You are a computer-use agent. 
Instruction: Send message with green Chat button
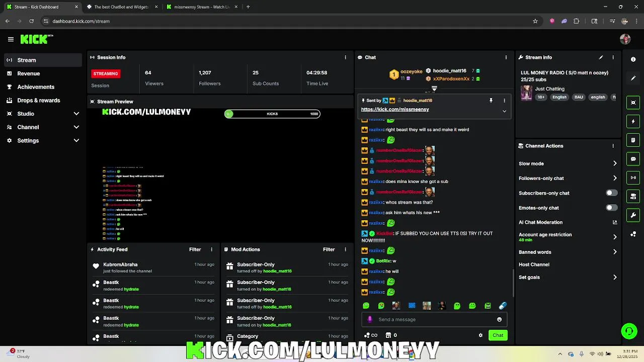point(498,335)
